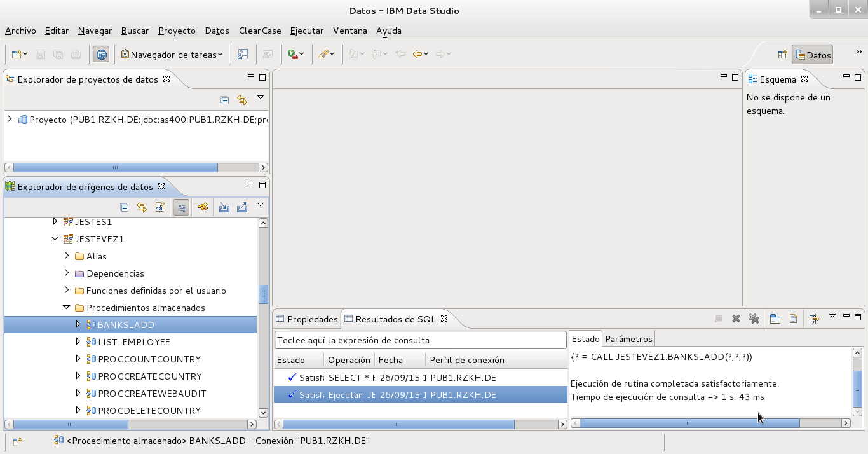The image size is (868, 454).
Task: Select the LIST_EMPLOYEE stored procedure
Action: coord(133,342)
